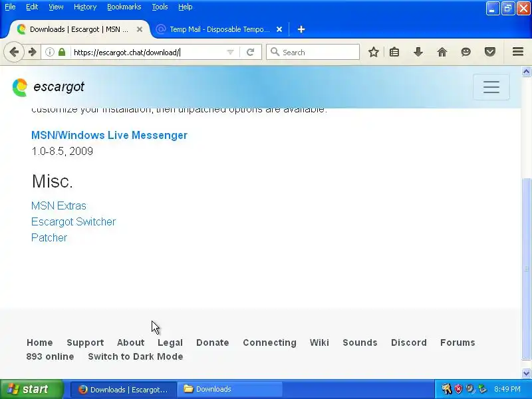Screen dimensions: 532x399
Task: Close the Downloads | Escargot tab
Action: tap(140, 29)
